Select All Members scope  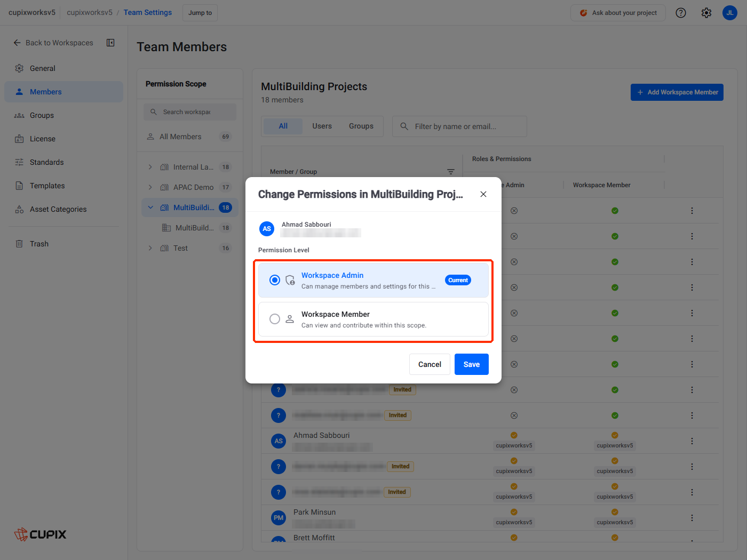click(x=190, y=137)
